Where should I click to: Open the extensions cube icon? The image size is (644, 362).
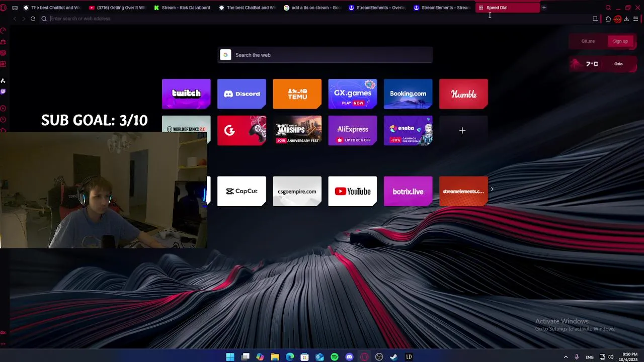click(x=608, y=19)
